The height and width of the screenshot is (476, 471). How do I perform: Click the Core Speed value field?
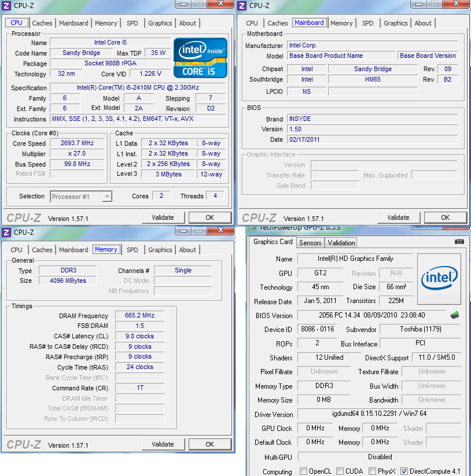coord(76,143)
